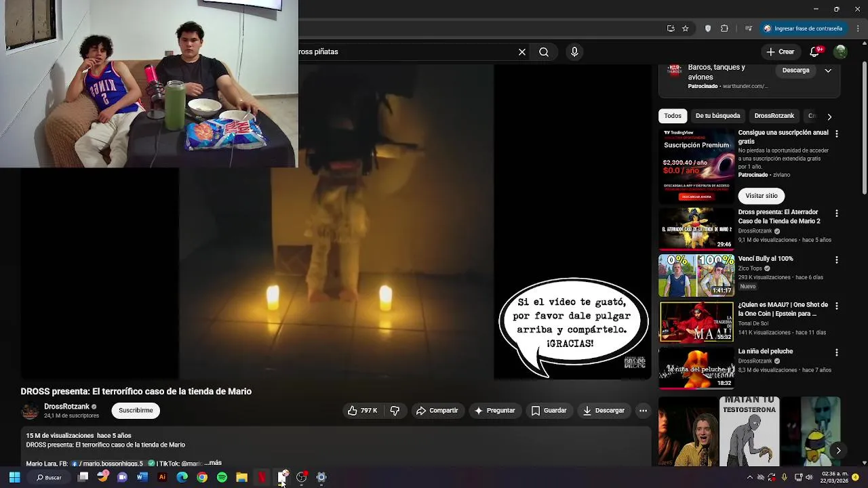This screenshot has height=488, width=868.
Task: Open Vencí Bully al 100% thumbnail
Action: click(696, 276)
